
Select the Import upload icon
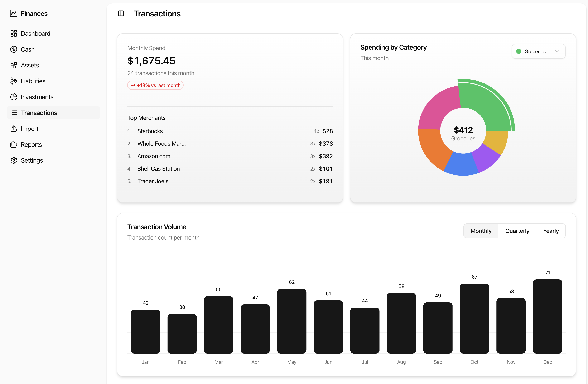click(x=14, y=129)
